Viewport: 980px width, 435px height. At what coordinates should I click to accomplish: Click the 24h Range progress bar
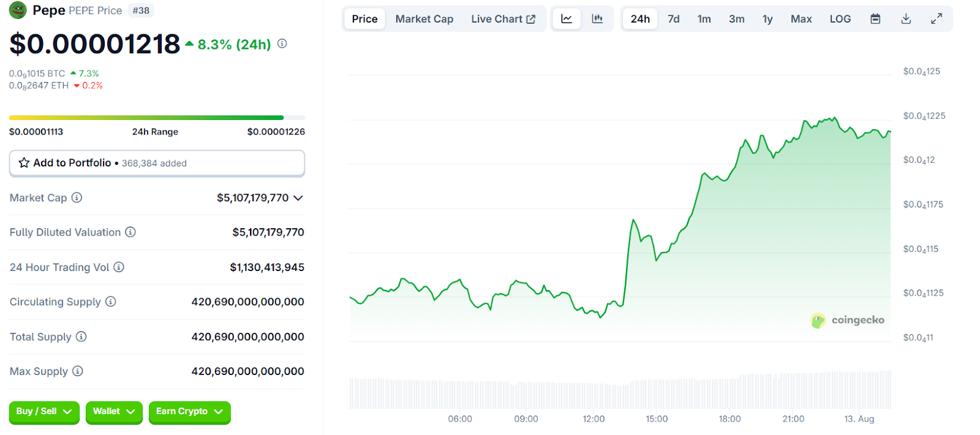click(157, 117)
